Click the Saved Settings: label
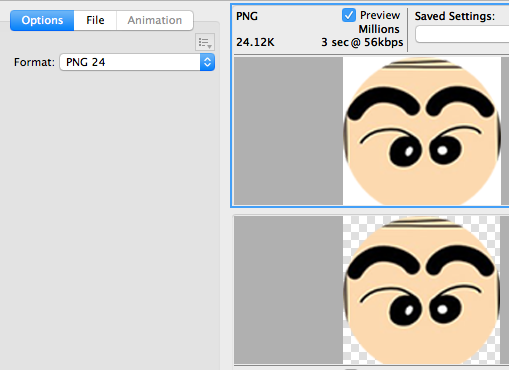 coord(455,16)
